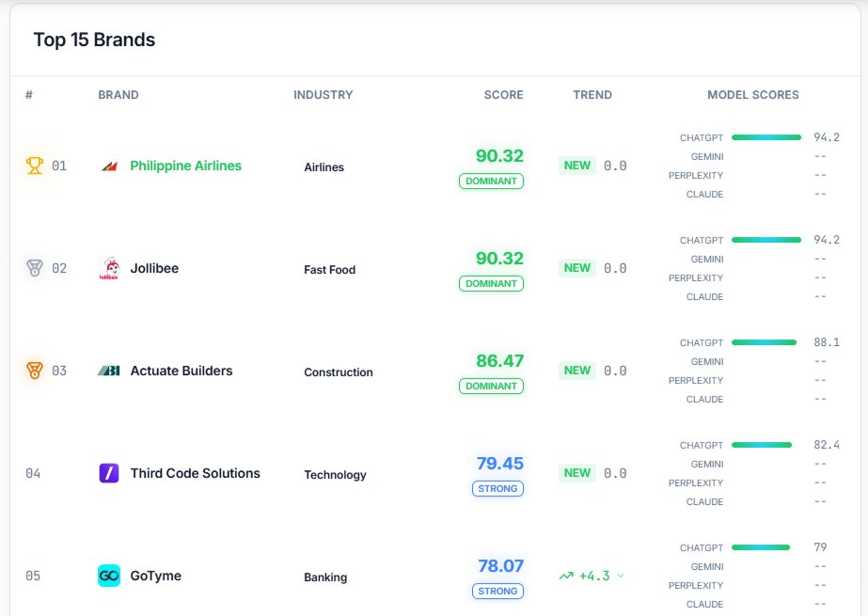Click the bronze medal icon for rank 03
This screenshot has height=616, width=868.
coord(34,371)
